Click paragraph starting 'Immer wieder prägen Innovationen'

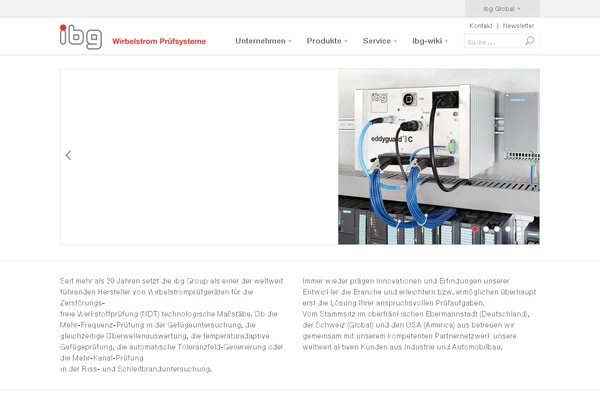pos(419,314)
